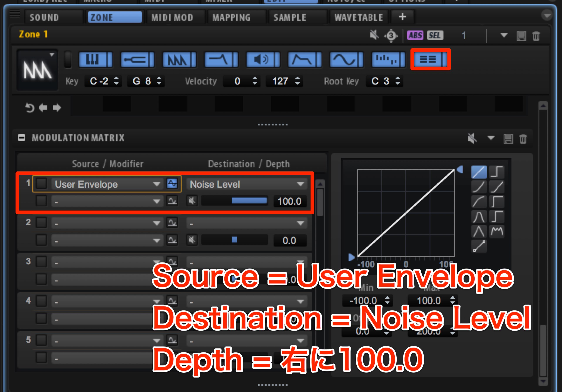The image size is (562, 392).
Task: Save the Modulation Matrix preset
Action: click(x=508, y=139)
